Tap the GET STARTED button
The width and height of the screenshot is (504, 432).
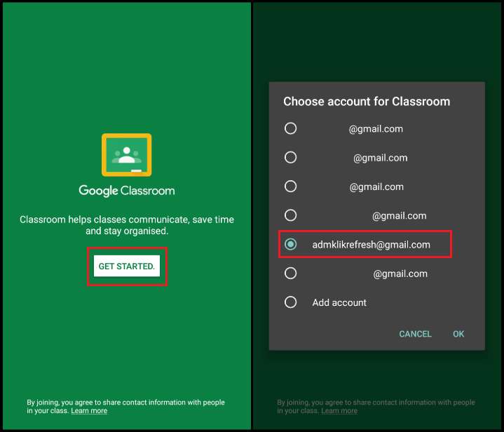click(x=127, y=266)
